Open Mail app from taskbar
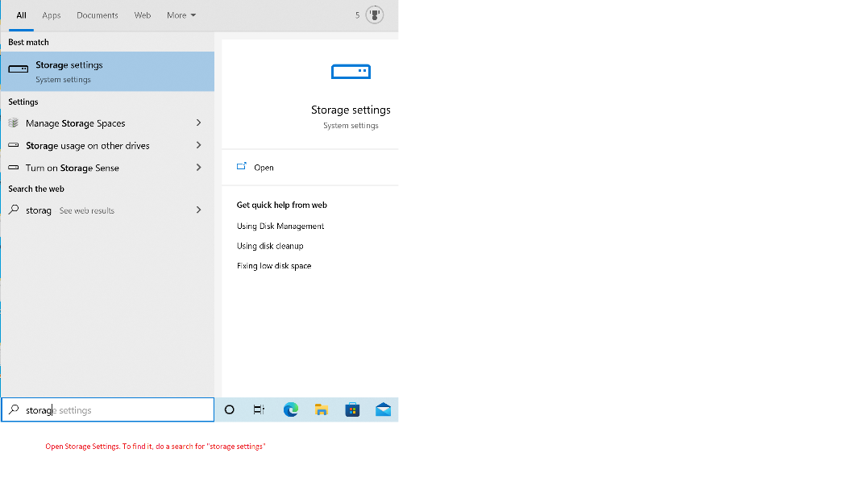This screenshot has width=868, height=503. click(383, 410)
